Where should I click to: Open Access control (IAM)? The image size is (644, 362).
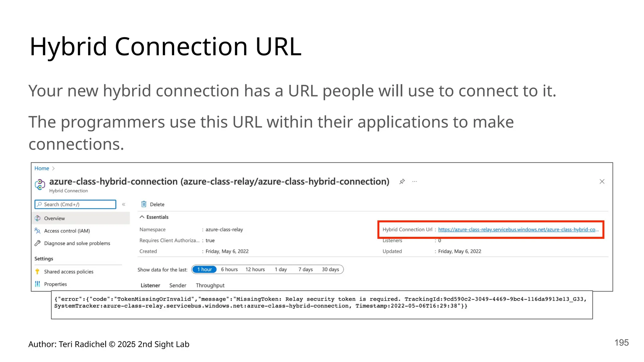click(67, 231)
